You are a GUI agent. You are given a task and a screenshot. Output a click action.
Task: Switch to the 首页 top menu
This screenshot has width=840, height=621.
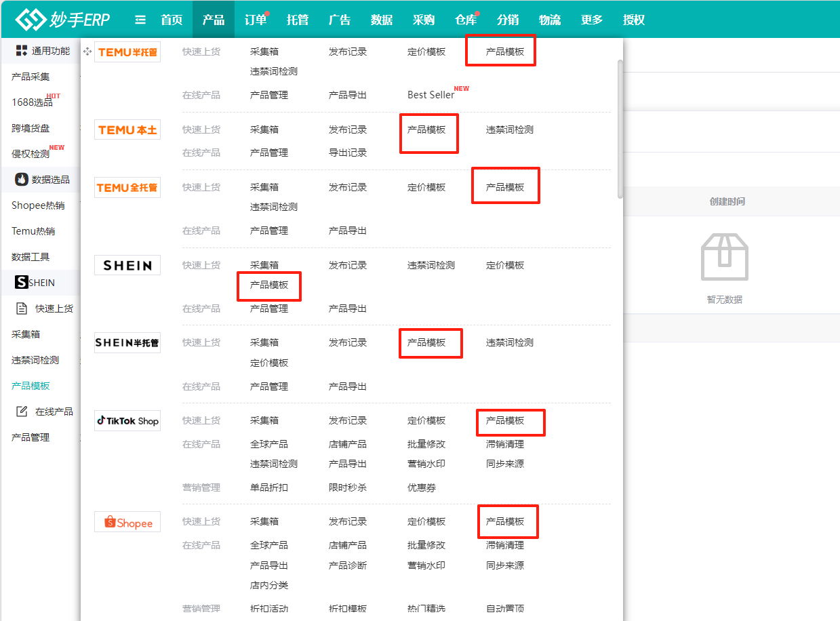(x=172, y=20)
